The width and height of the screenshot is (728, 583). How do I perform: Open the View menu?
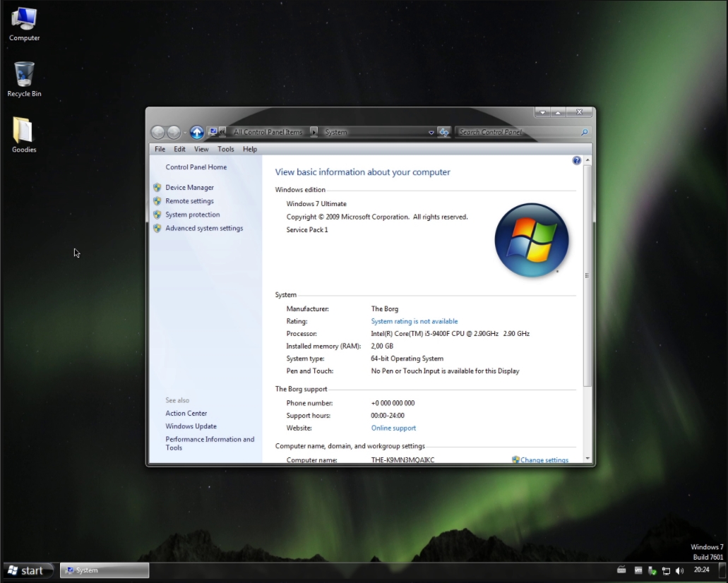point(201,149)
